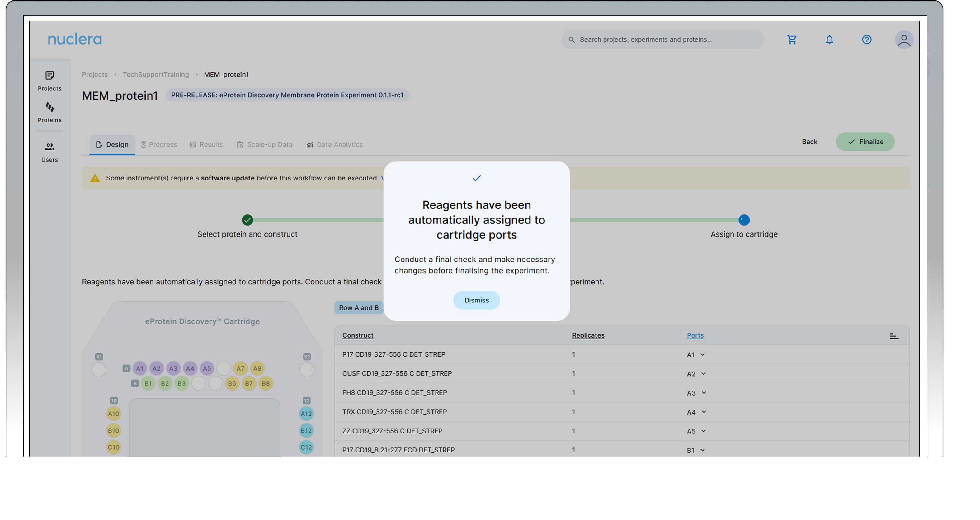Select cartridge port A5
The image size is (980, 520).
click(x=207, y=368)
